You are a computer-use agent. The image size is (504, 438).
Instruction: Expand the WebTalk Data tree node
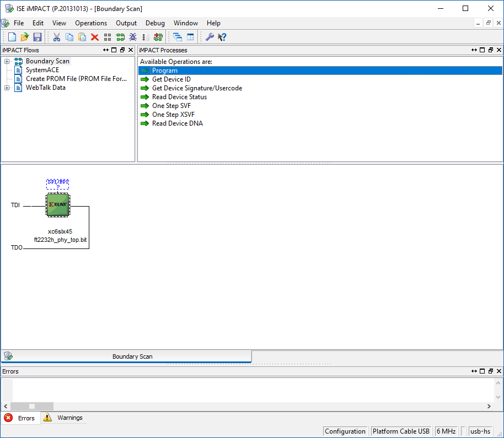7,88
